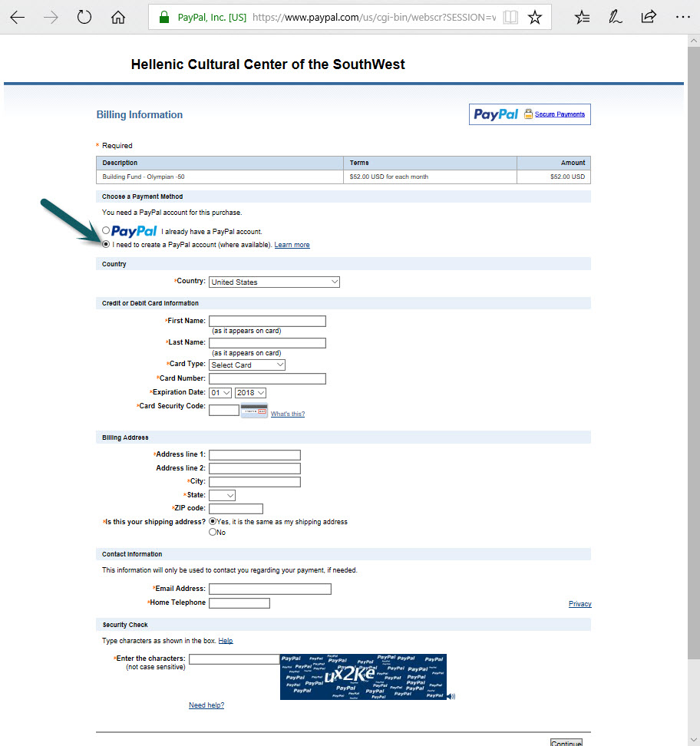Open the Privacy link
Image resolution: width=700 pixels, height=746 pixels.
pyautogui.click(x=580, y=604)
